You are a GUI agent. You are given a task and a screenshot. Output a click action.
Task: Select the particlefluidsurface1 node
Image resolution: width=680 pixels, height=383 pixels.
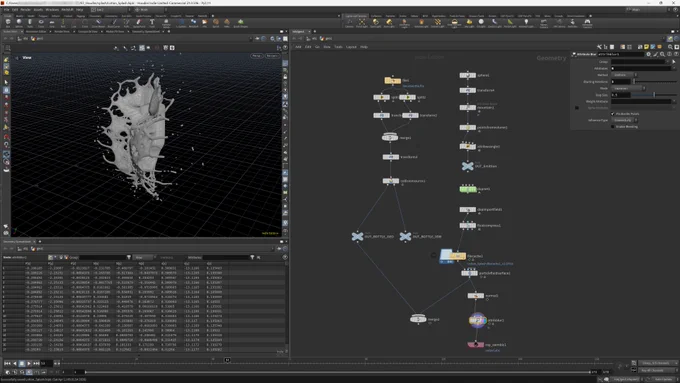(x=469, y=273)
